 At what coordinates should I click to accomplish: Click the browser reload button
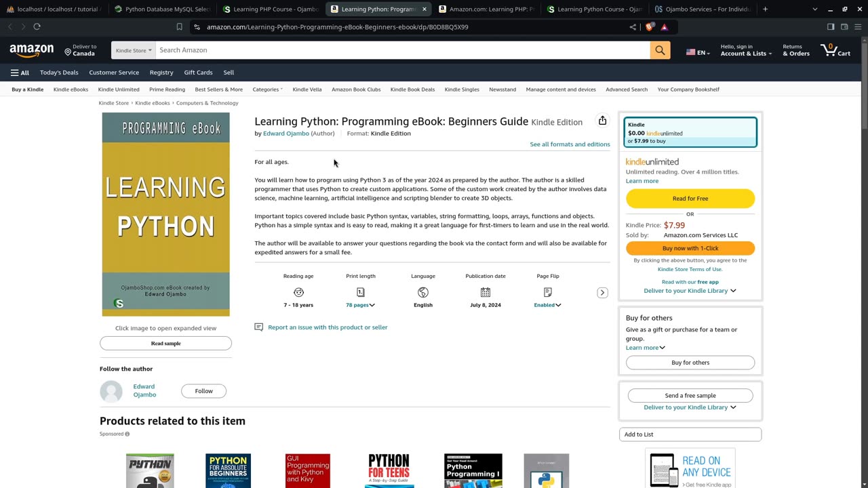37,26
